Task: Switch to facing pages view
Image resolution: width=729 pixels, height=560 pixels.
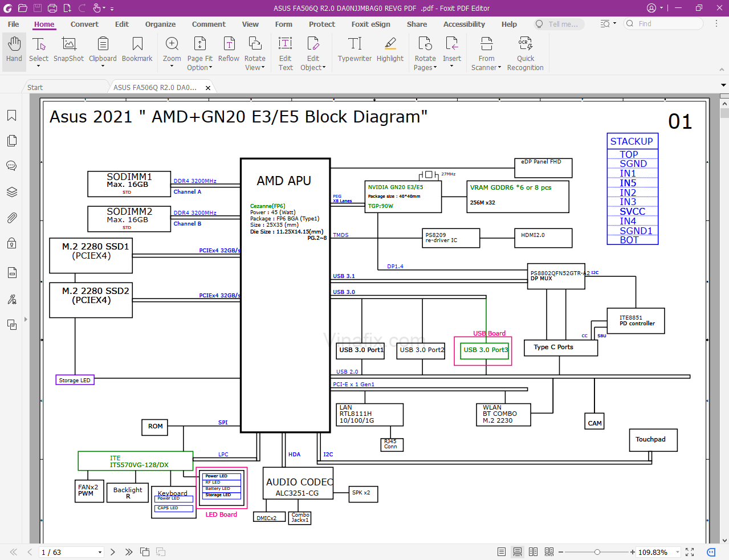Action: pyautogui.click(x=533, y=552)
